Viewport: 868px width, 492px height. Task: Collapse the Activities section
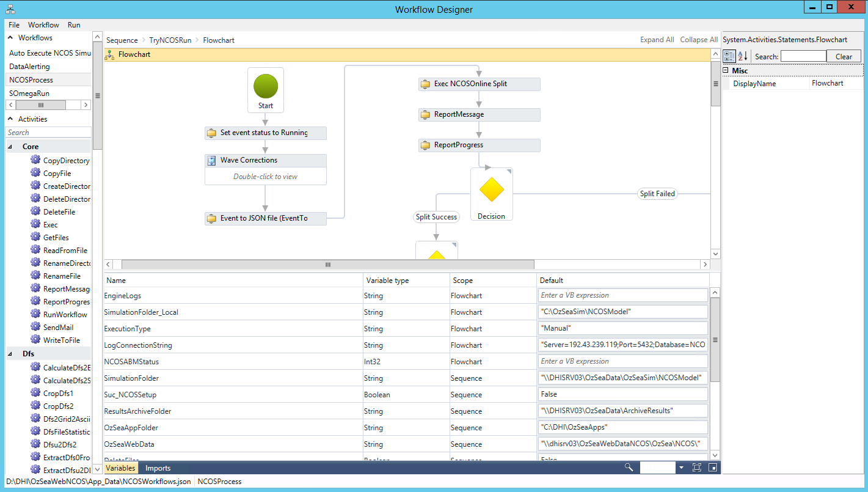11,119
